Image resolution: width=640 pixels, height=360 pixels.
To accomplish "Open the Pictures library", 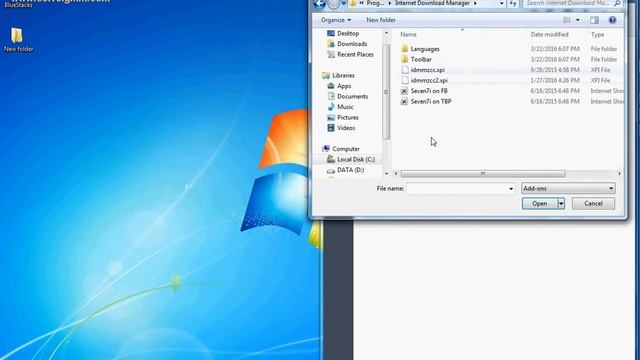I will point(347,118).
